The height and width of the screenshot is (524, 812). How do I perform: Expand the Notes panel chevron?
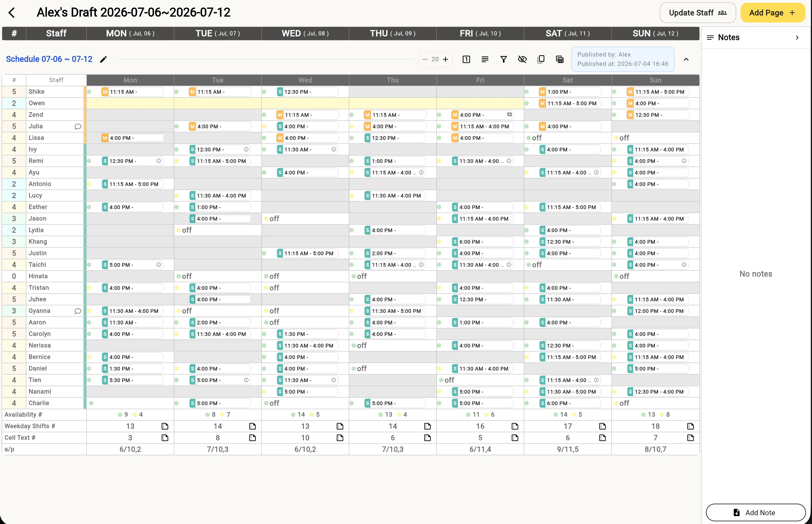pyautogui.click(x=797, y=38)
